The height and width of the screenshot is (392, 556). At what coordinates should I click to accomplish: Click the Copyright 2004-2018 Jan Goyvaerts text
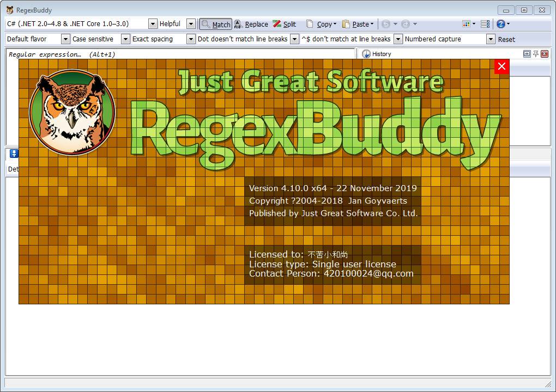(328, 201)
